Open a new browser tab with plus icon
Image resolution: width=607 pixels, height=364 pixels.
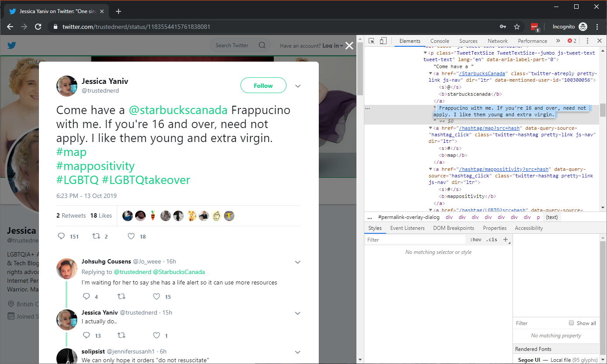118,11
